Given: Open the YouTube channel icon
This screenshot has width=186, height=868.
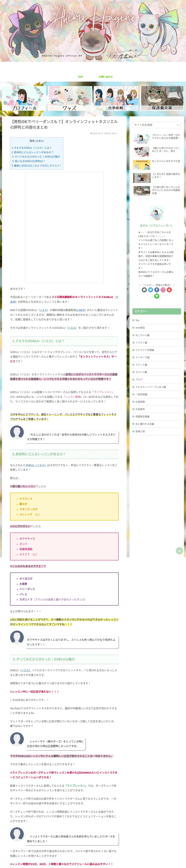Looking at the screenshot, I should 169,290.
